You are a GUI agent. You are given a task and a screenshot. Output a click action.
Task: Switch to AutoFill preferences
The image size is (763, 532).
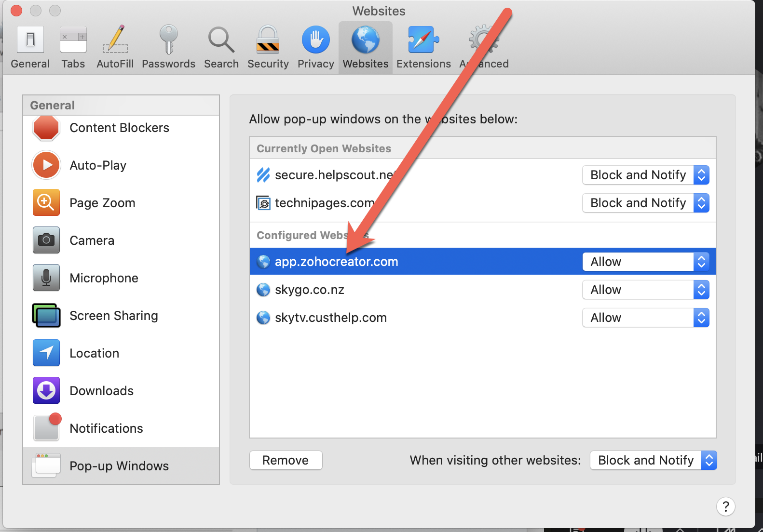(115, 47)
